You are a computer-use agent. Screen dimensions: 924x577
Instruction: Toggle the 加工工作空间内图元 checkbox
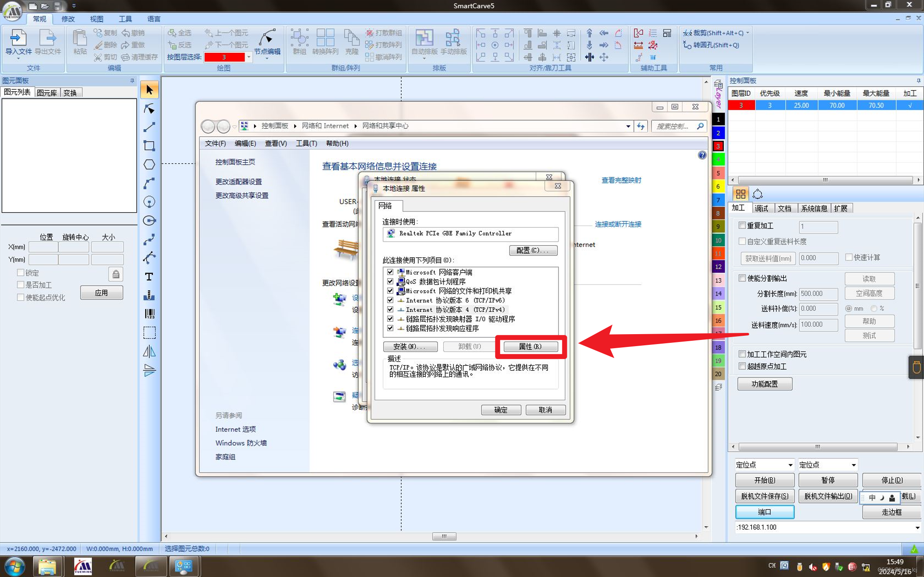point(742,354)
